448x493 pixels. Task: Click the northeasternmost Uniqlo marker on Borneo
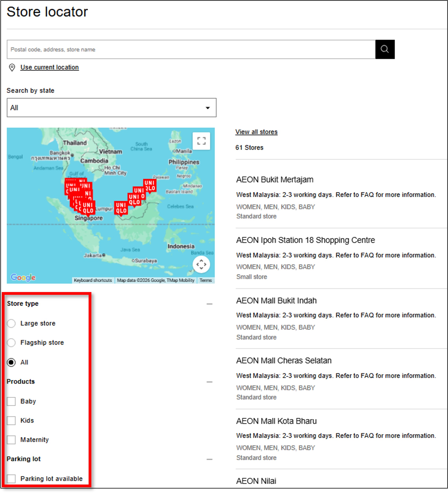click(x=150, y=186)
